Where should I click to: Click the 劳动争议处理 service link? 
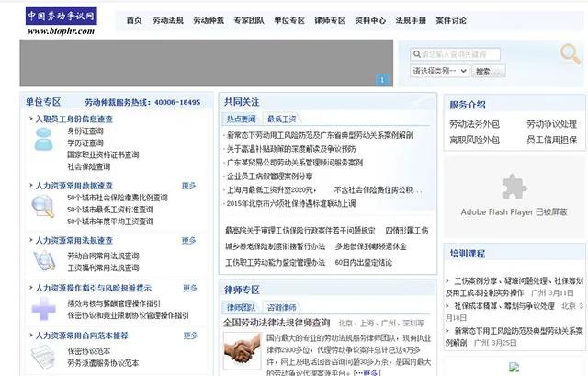point(551,124)
